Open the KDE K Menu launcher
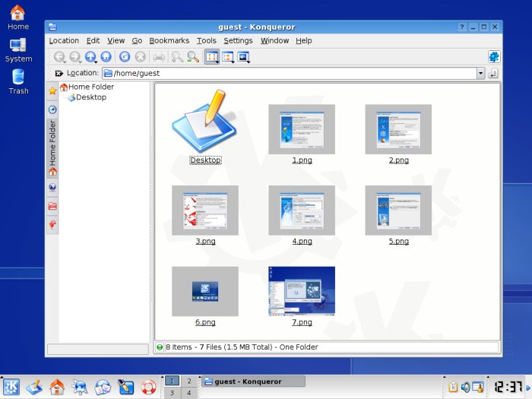The image size is (532, 399). click(x=11, y=386)
